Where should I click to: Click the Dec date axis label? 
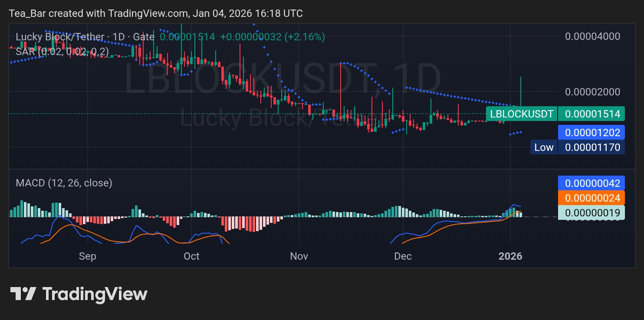click(403, 256)
